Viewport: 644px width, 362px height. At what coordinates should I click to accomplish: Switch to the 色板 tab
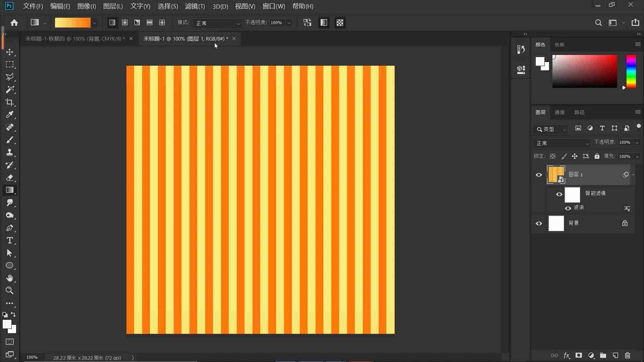click(x=559, y=45)
